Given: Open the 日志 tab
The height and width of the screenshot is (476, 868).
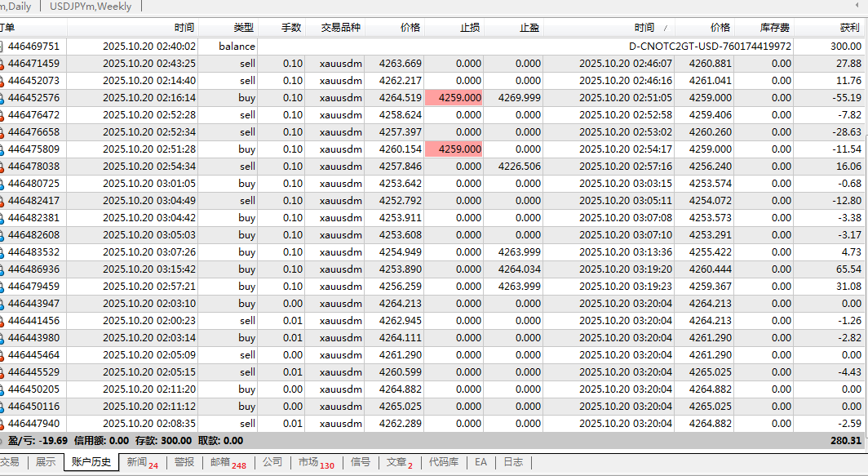Looking at the screenshot, I should coord(512,462).
